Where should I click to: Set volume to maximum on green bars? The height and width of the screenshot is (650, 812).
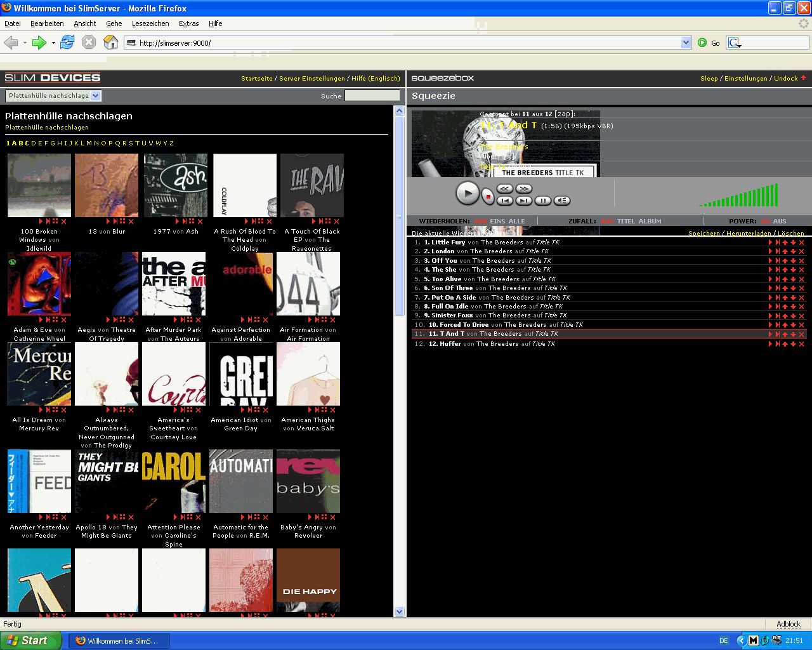[x=776, y=196]
